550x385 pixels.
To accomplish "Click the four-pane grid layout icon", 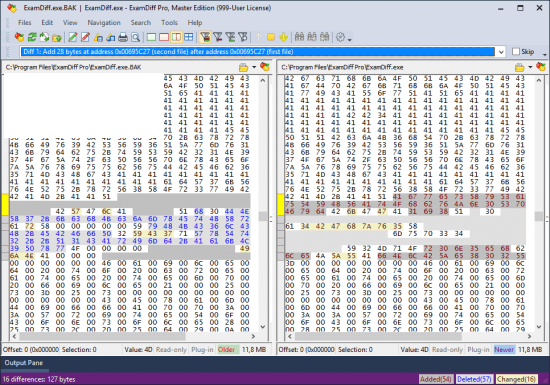I will coord(189,37).
